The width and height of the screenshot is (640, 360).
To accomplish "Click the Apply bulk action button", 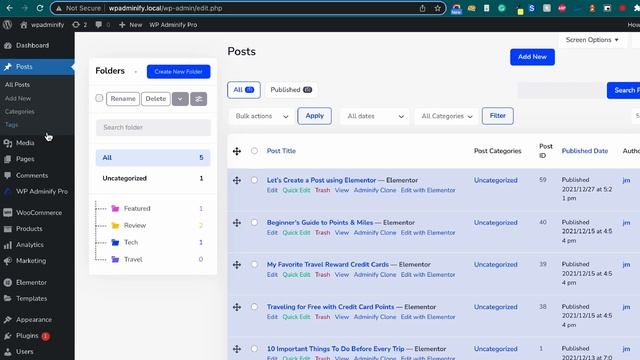I will (x=314, y=116).
